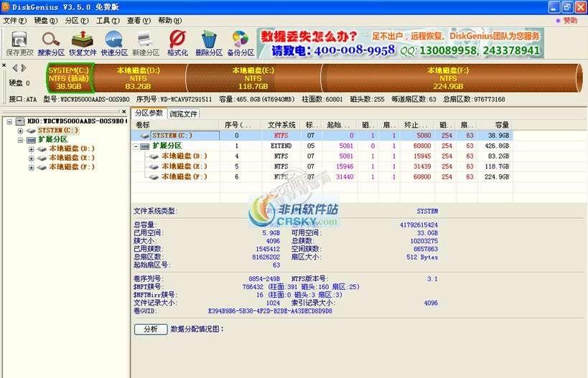Select the 本地磁盘(E:) segment in disk map
Screen dimensions: 588x378
click(253, 78)
